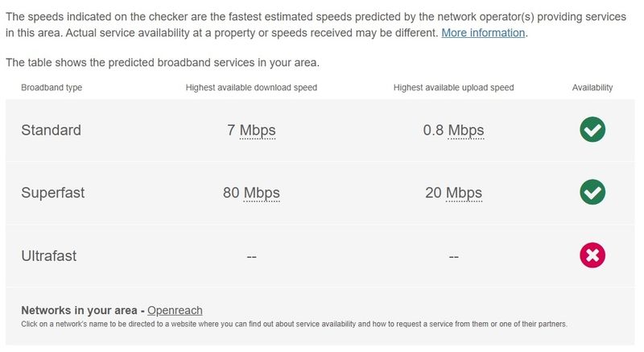Open the More information link
The height and width of the screenshot is (352, 644).
pos(483,32)
